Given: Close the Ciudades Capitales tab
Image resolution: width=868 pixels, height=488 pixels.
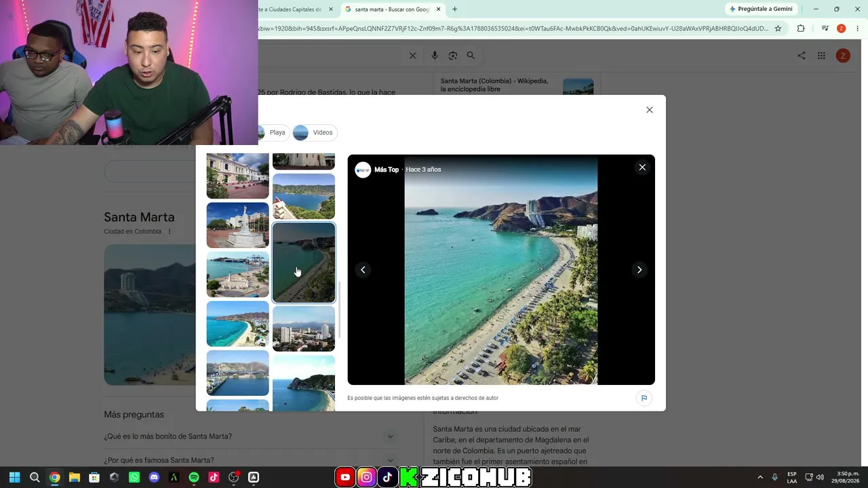Looking at the screenshot, I should [x=331, y=9].
